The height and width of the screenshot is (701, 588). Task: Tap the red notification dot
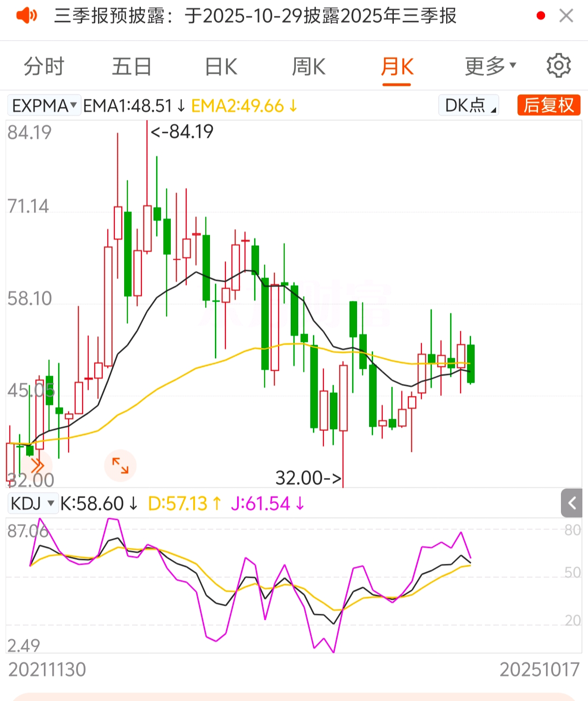click(x=541, y=16)
